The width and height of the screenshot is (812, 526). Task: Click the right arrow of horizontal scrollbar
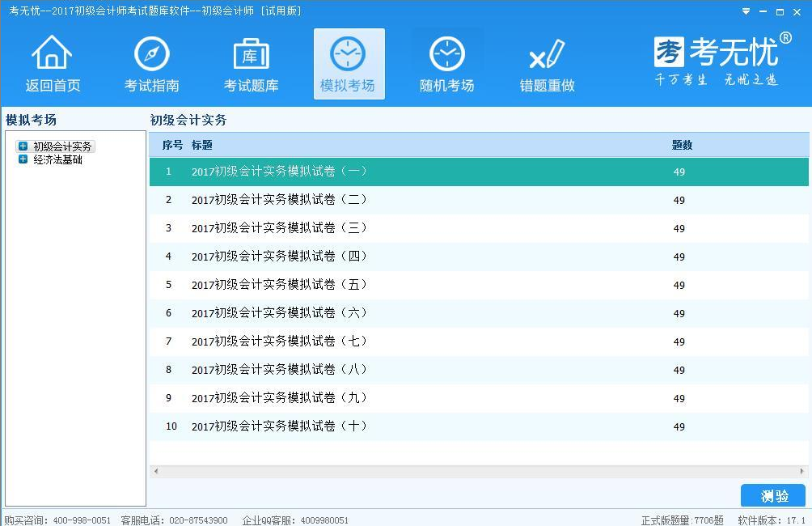tap(802, 471)
